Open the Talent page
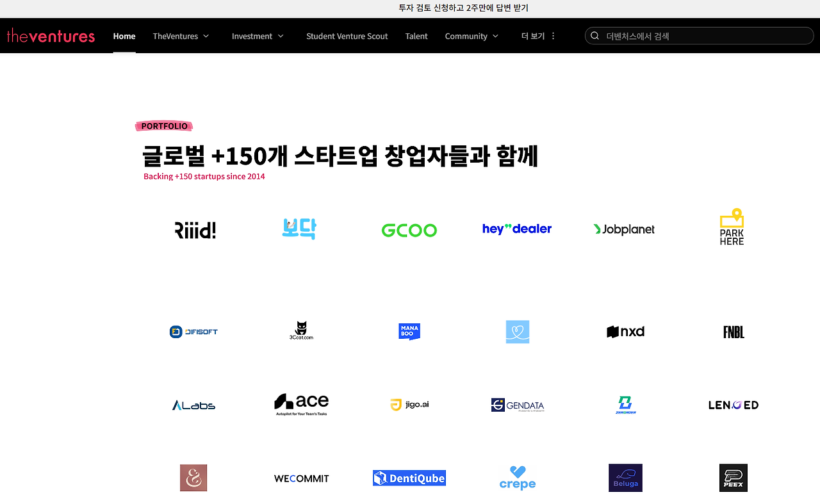This screenshot has width=820, height=504. click(x=416, y=36)
